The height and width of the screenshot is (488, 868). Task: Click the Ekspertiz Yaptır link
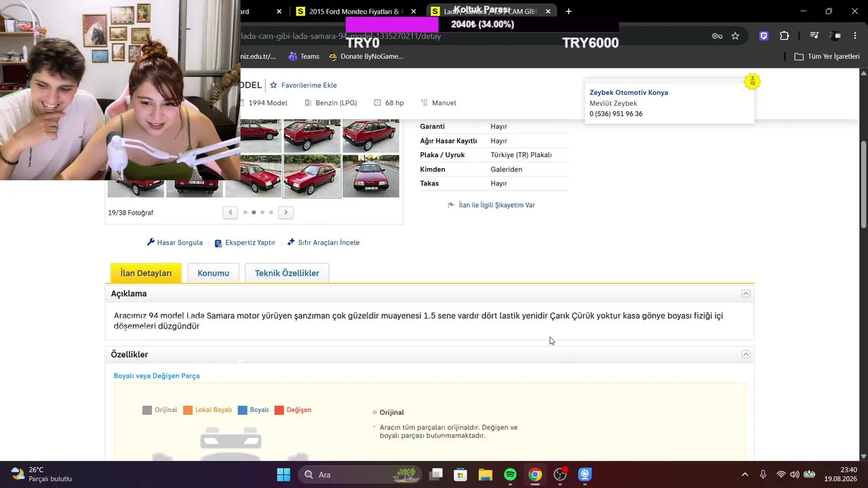250,243
